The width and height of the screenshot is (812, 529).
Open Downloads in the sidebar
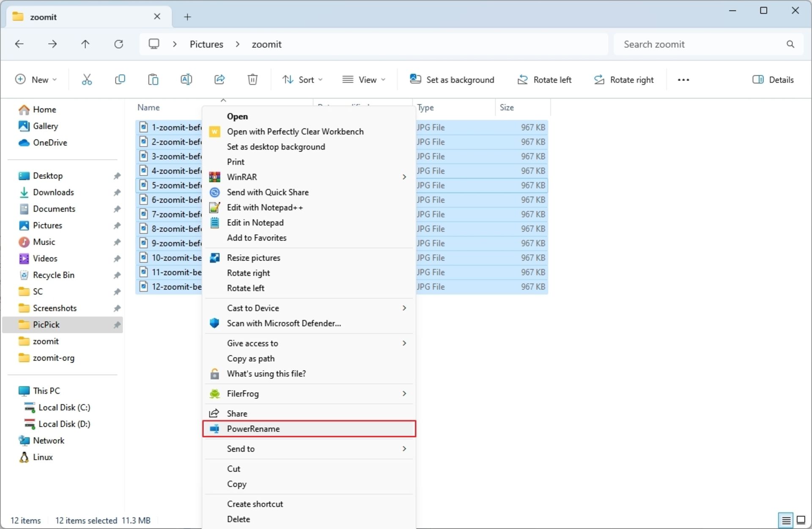pyautogui.click(x=53, y=192)
